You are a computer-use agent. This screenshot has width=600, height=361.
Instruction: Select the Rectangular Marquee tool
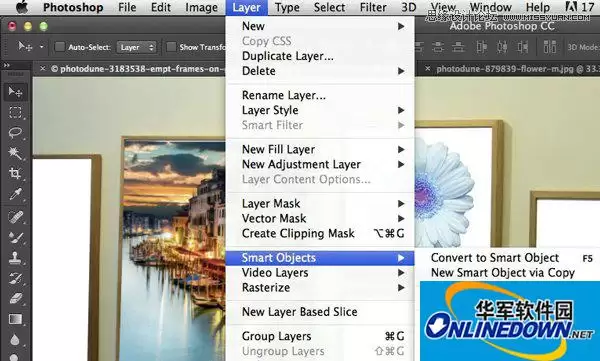(15, 113)
